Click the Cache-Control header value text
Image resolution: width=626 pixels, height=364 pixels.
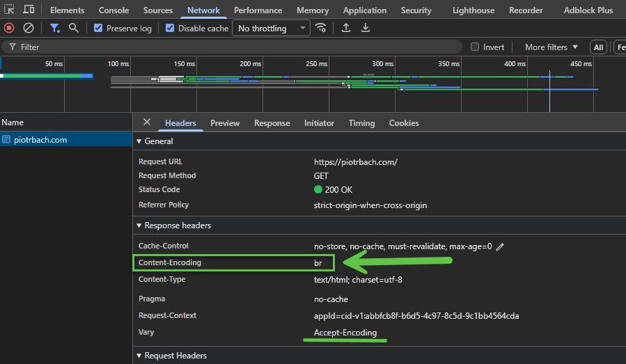click(402, 246)
